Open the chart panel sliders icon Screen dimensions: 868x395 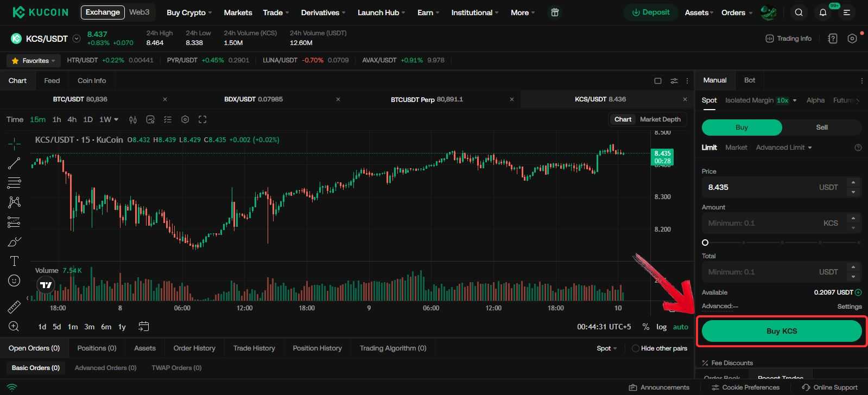click(x=674, y=81)
